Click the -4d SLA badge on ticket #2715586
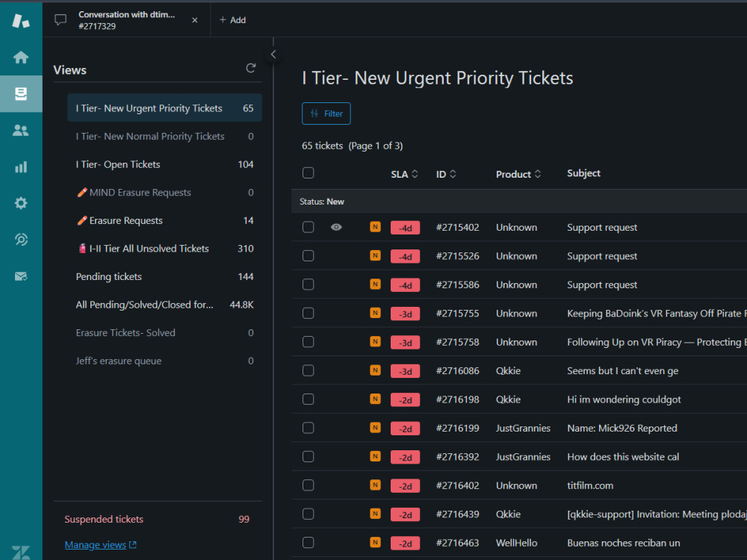 [405, 285]
